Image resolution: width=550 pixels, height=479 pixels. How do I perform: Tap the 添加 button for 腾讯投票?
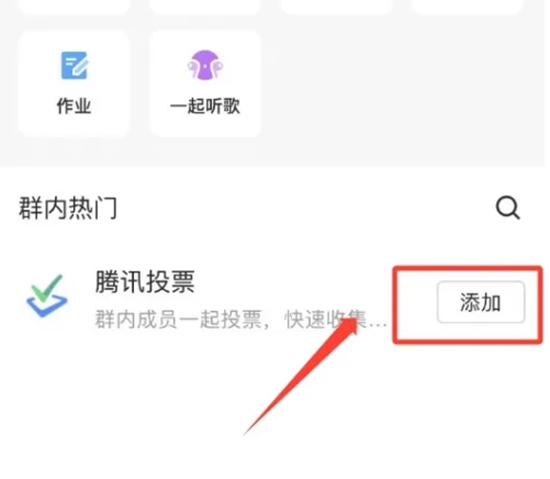[481, 302]
